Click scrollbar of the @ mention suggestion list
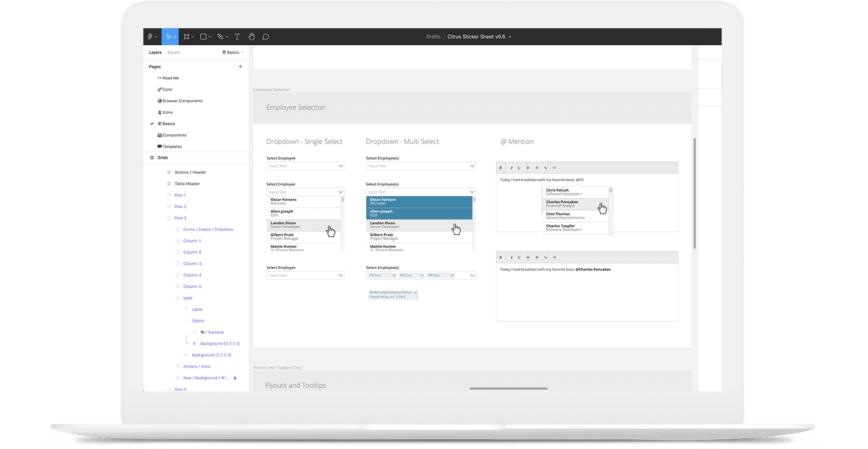This screenshot has width=868, height=449. (x=611, y=191)
